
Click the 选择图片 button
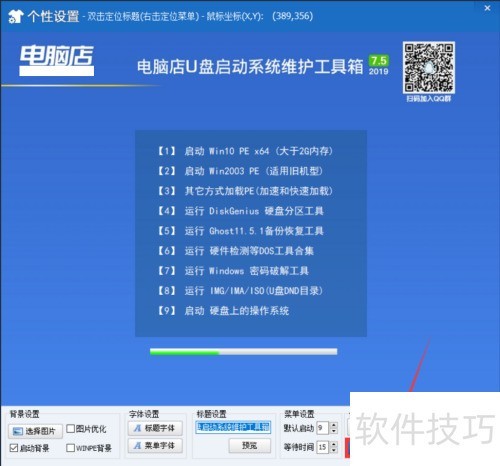tap(36, 431)
